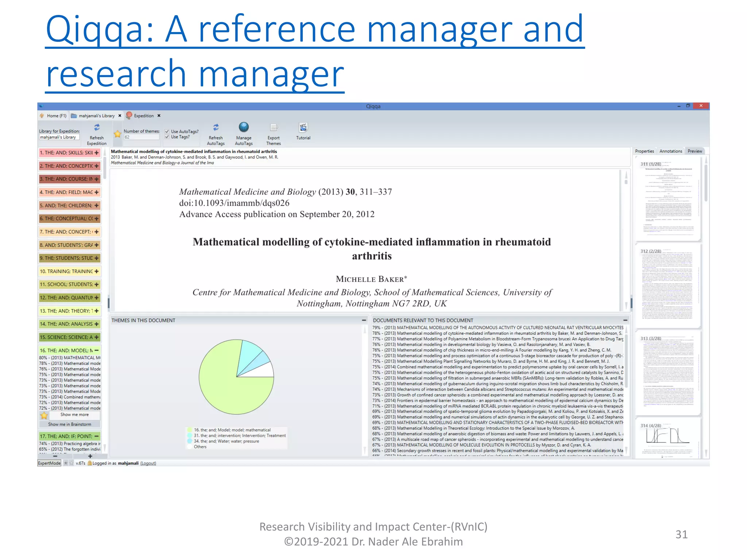Click the Refresh AutoTags icon

coord(216,127)
